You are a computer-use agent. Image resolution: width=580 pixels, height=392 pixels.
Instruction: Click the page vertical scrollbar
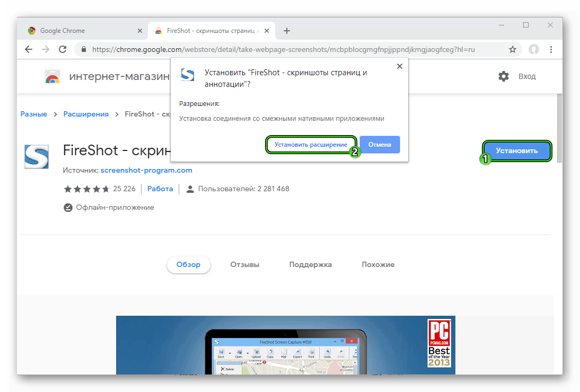(559, 128)
